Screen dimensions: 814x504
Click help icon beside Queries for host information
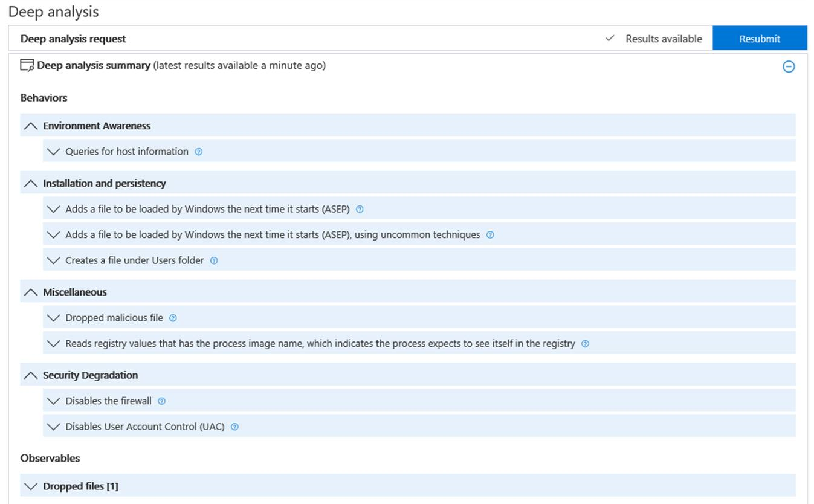pyautogui.click(x=198, y=152)
